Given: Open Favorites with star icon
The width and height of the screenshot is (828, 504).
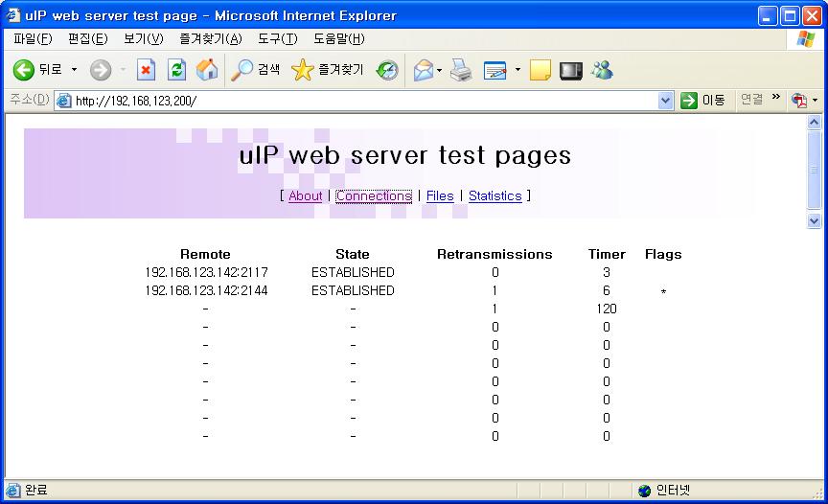Looking at the screenshot, I should pyautogui.click(x=302, y=70).
